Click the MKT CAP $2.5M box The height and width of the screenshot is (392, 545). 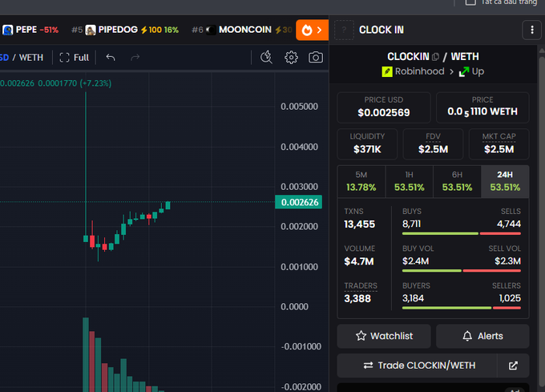tap(499, 143)
